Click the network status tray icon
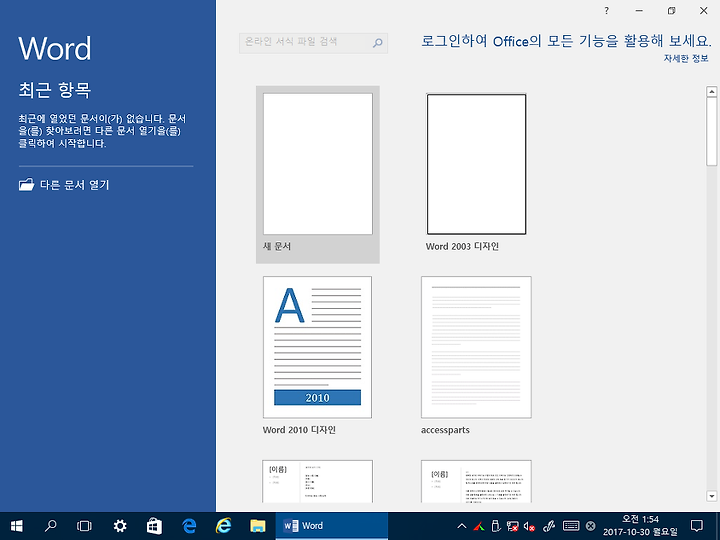This screenshot has height=540, width=720. 512,526
